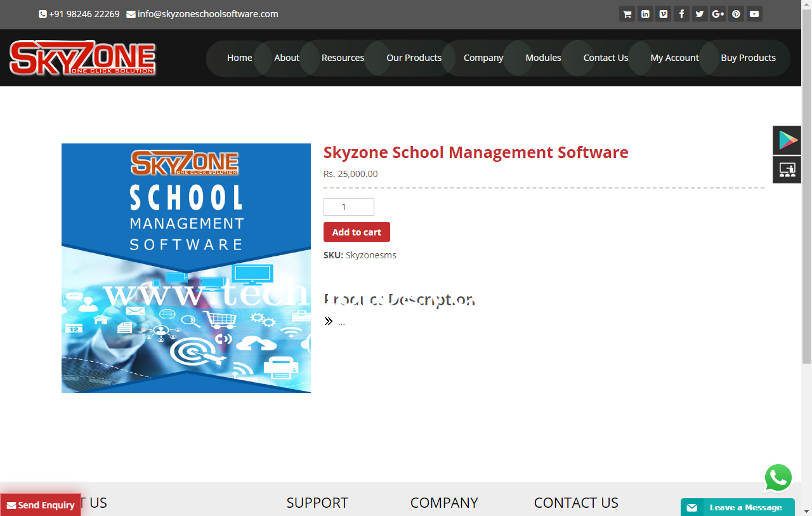Click the info@skyzoneschoolsoftware.com email link

pos(207,14)
